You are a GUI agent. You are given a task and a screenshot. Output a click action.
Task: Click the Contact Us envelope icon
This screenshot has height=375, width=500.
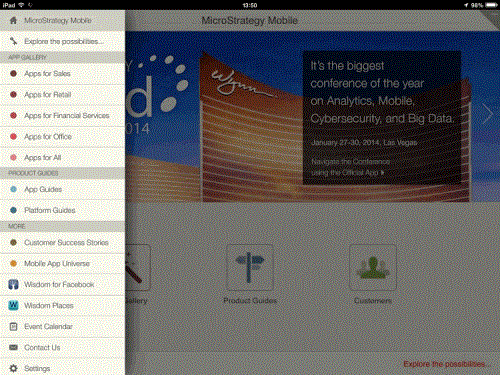pos(13,347)
